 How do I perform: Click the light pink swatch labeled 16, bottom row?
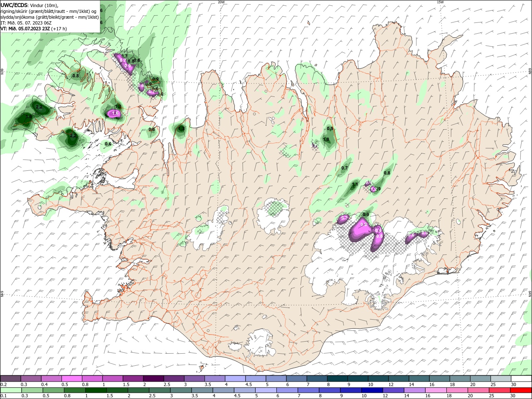click(436, 390)
